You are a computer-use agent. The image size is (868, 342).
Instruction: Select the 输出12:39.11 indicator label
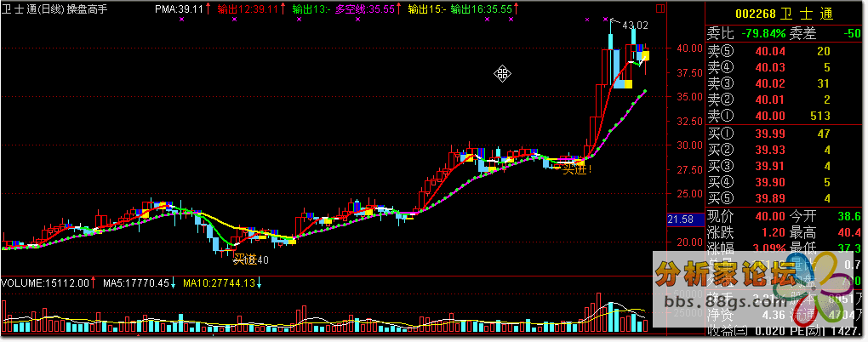[x=248, y=9]
